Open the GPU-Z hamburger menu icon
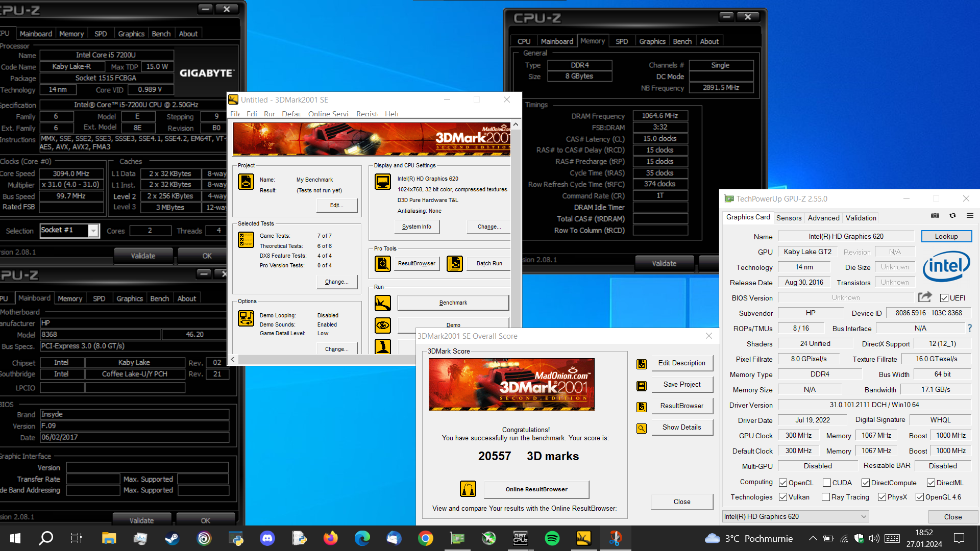This screenshot has width=980, height=551. point(970,216)
